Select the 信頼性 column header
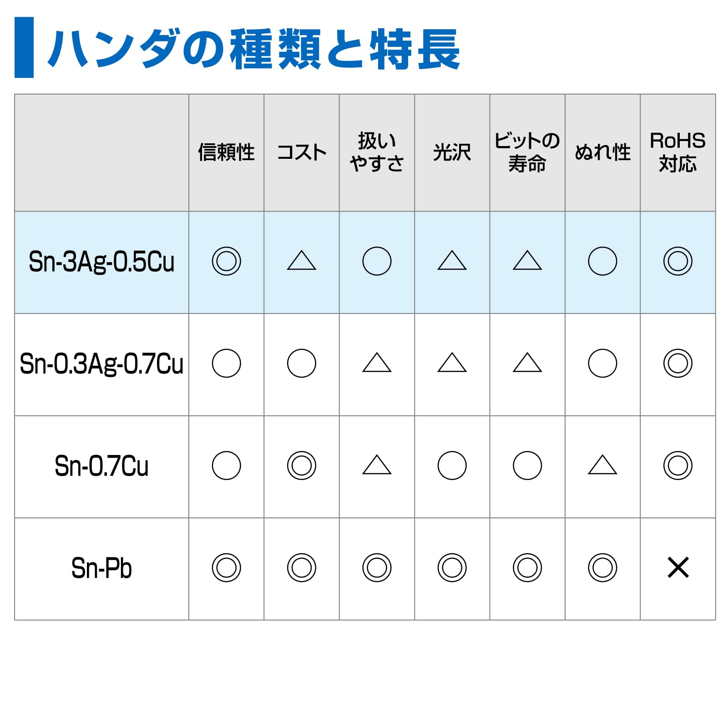The image size is (728, 728). [226, 152]
